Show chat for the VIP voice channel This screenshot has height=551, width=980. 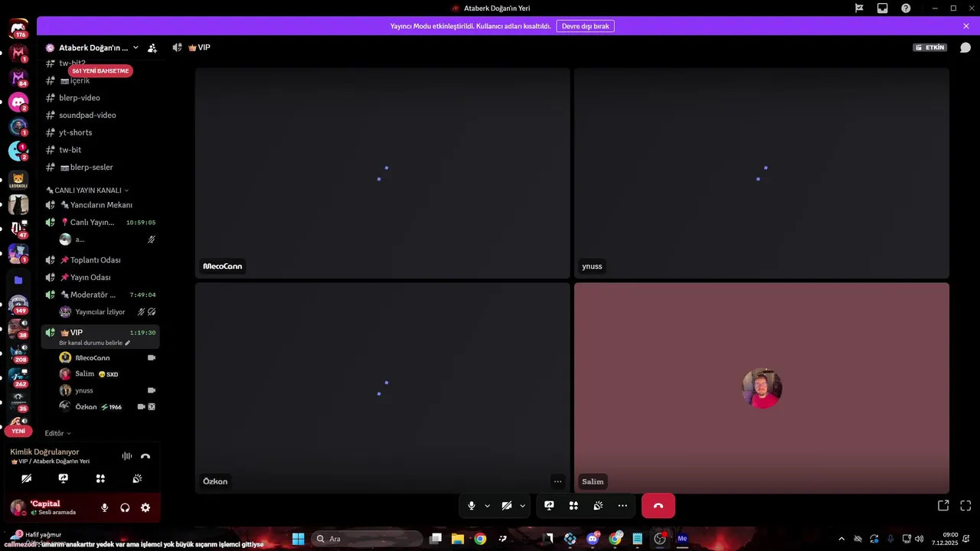[965, 47]
